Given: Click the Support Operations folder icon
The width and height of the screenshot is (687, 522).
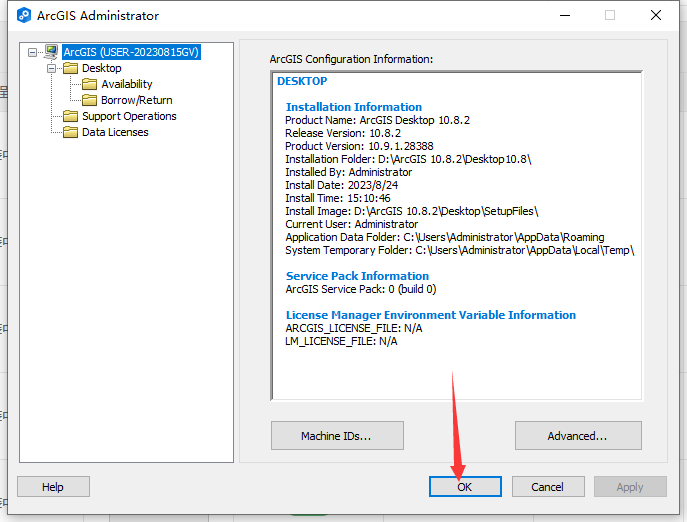Looking at the screenshot, I should click(x=70, y=116).
